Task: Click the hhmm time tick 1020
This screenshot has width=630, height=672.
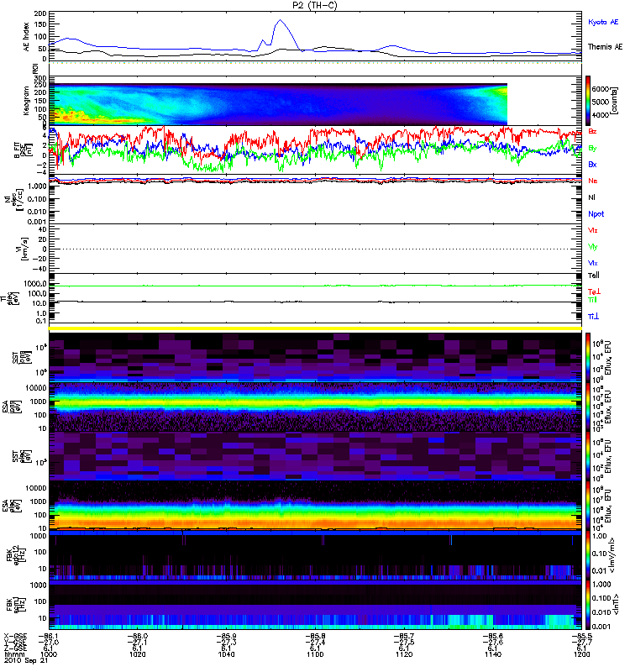Action: (138, 654)
